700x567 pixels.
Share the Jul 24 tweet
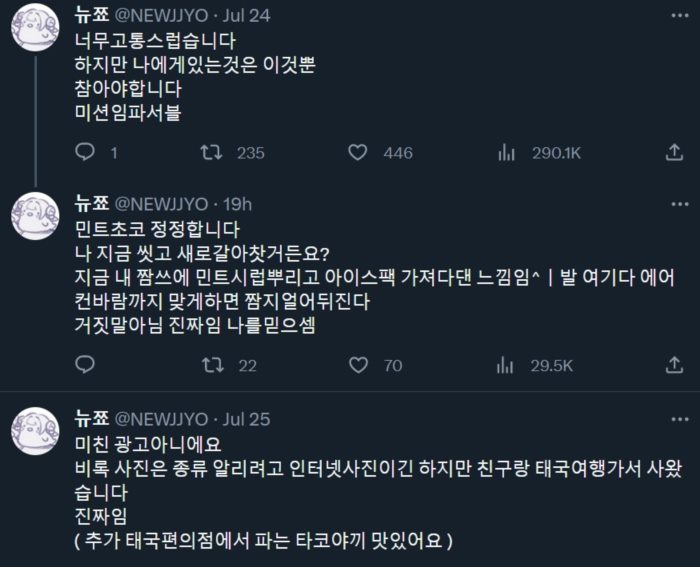pos(674,152)
